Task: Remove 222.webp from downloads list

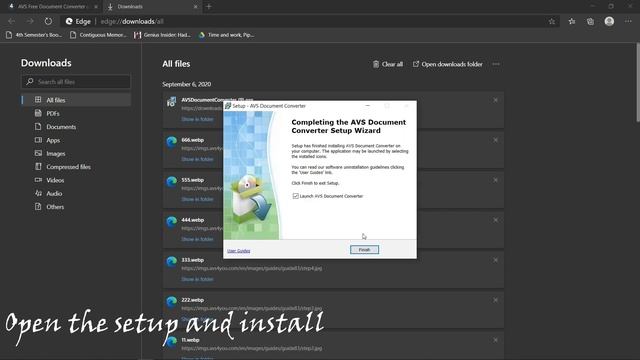Action: point(496,300)
